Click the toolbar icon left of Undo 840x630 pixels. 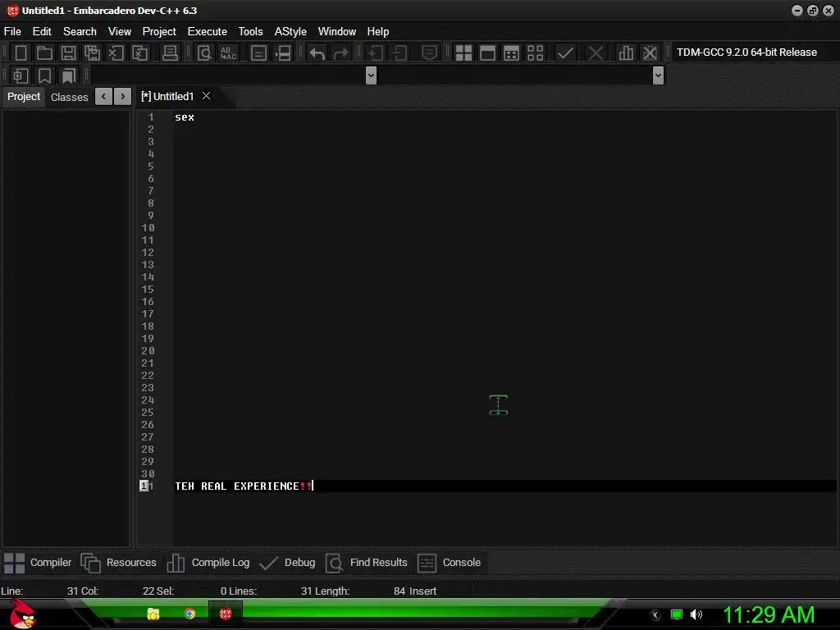(x=283, y=52)
